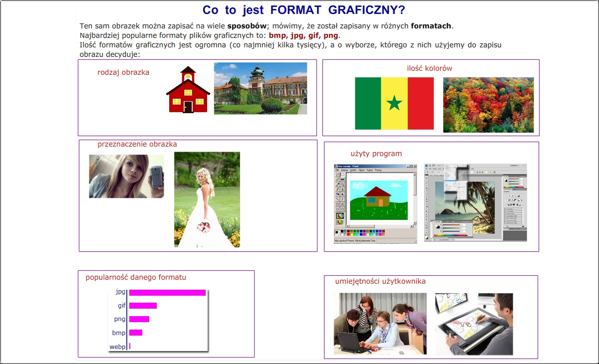The height and width of the screenshot is (364, 599).
Task: Open the Pomoc menu in the Paint window
Action: 378,170
